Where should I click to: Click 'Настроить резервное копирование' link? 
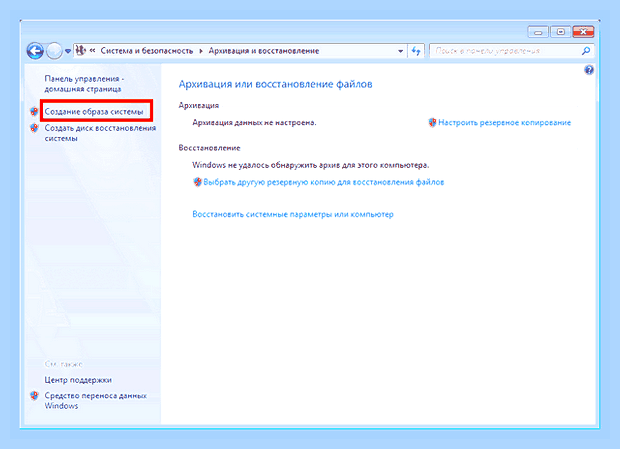coord(505,123)
